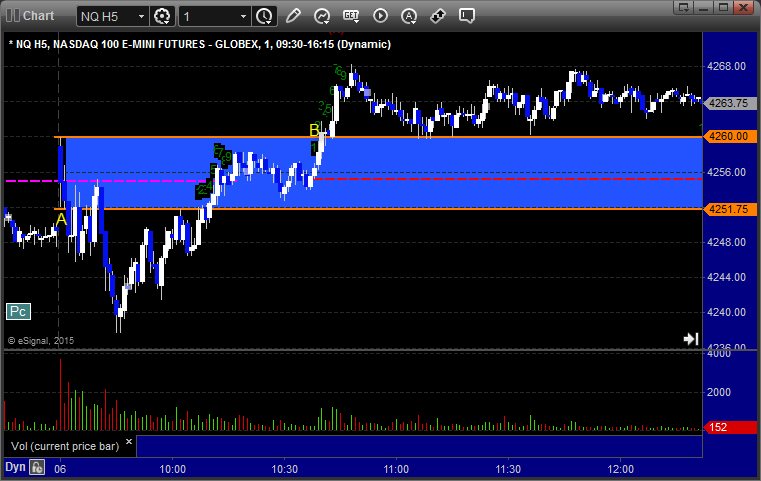Click the 10:00 time axis label
The height and width of the screenshot is (481, 761).
tap(173, 469)
